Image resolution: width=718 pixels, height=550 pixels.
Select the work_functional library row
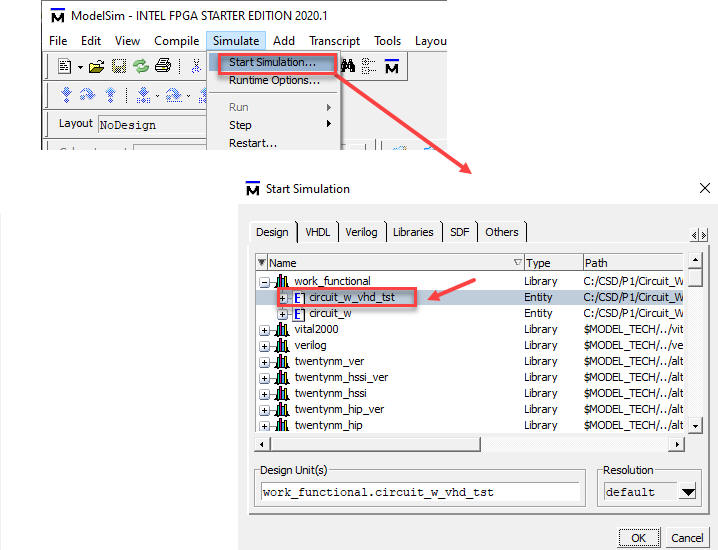[x=469, y=281]
